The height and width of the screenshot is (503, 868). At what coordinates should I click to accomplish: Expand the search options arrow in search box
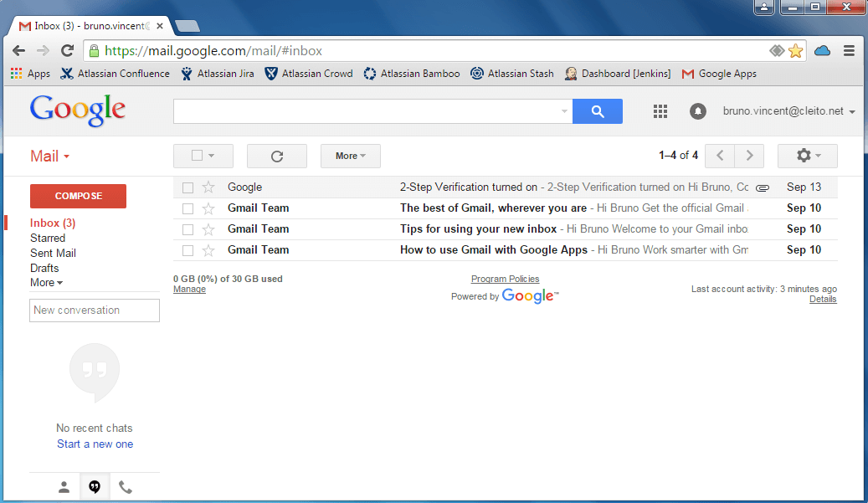[x=564, y=111]
